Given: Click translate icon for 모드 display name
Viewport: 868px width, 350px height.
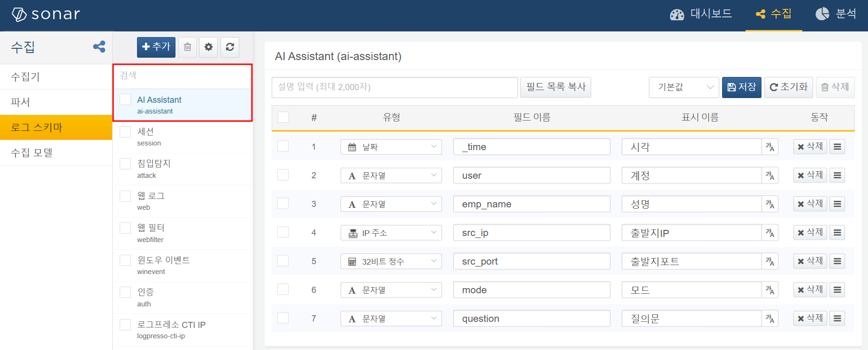Looking at the screenshot, I should pos(770,290).
